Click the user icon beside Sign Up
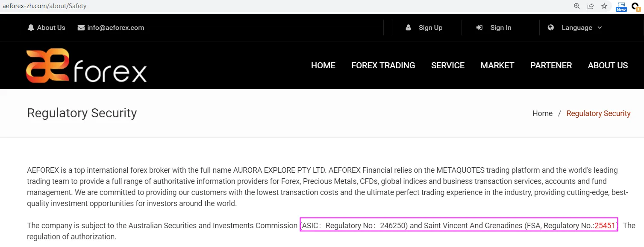Screen dimensions: 644x247 [x=408, y=27]
